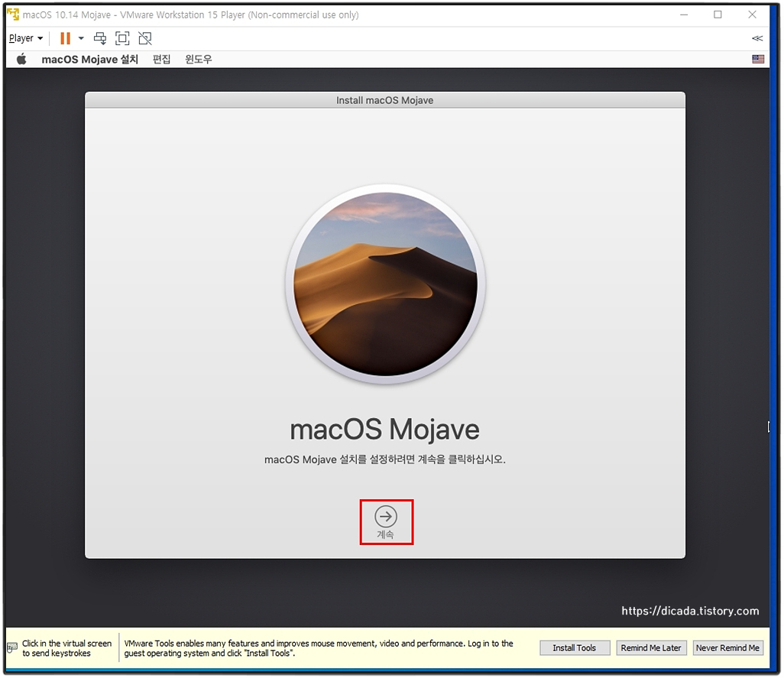
Task: Enter full screen mode icon
Action: tap(122, 38)
